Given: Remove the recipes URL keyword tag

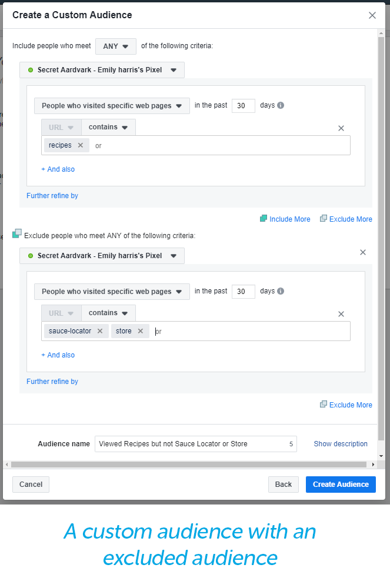Looking at the screenshot, I should 79,145.
